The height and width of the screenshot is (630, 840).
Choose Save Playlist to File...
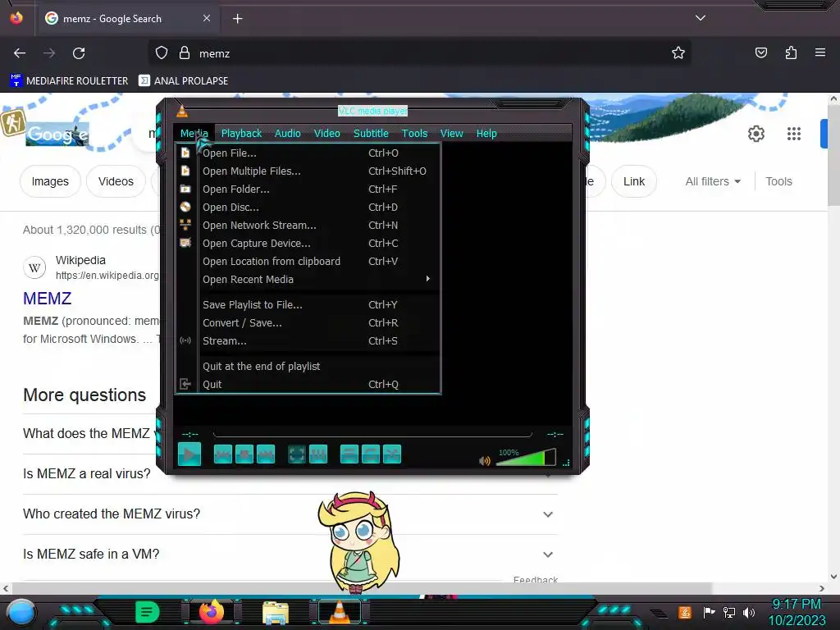coord(308,305)
